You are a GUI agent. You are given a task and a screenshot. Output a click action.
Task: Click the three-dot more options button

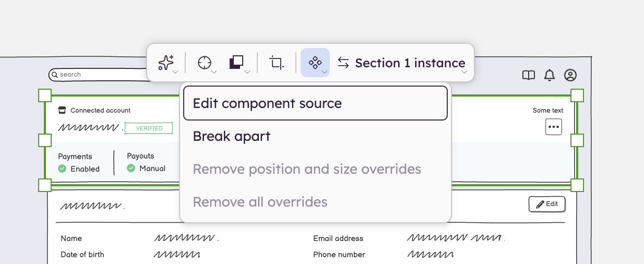click(554, 127)
